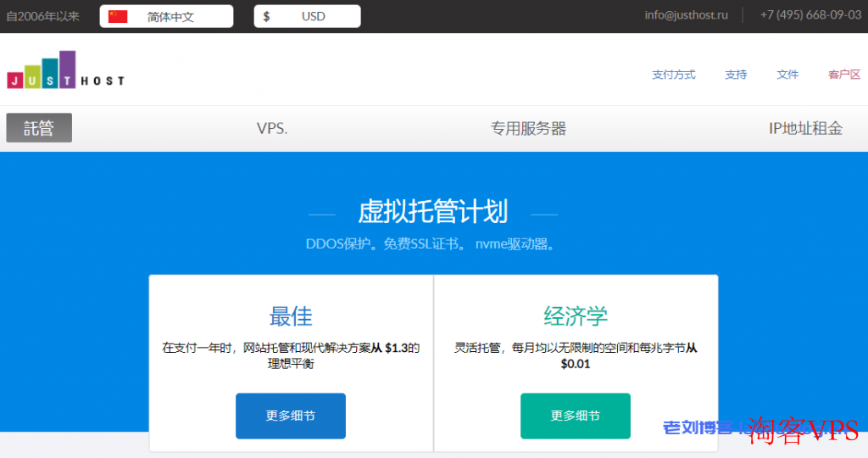Image resolution: width=868 pixels, height=458 pixels.
Task: Open the 支付方式 payment methods link
Action: click(x=673, y=75)
